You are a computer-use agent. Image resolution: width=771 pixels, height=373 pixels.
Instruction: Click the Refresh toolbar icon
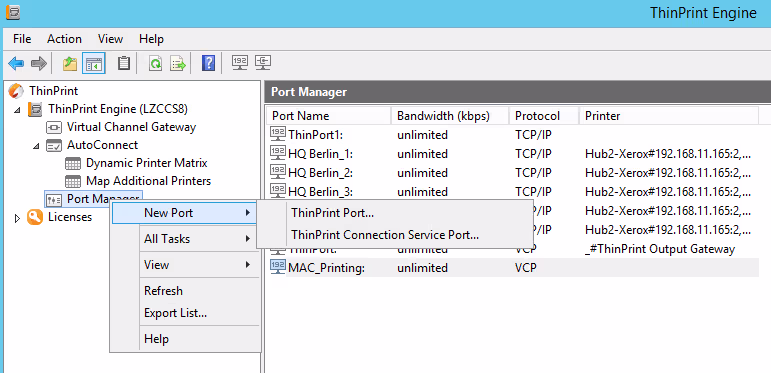[156, 63]
